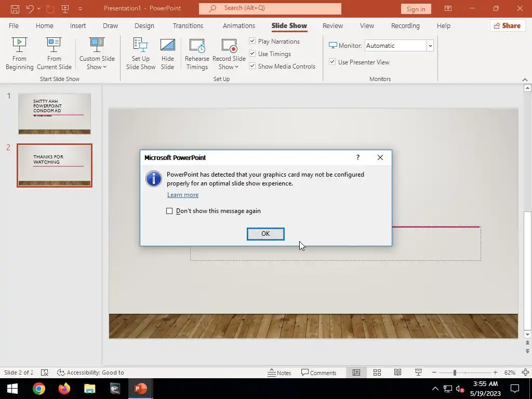Click zoom out minus button
Viewport: 532px width, 399px height.
(x=434, y=373)
